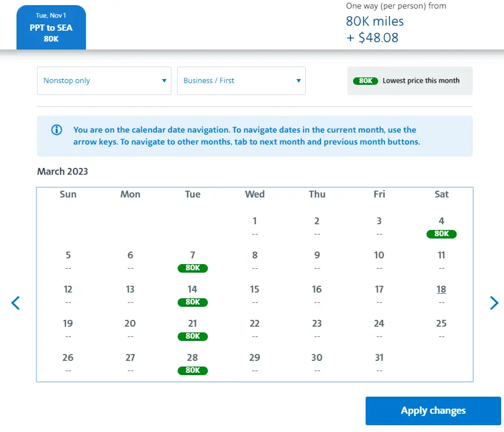Image resolution: width=504 pixels, height=432 pixels.
Task: Select Sunday March 5 date cell
Action: pos(68,260)
